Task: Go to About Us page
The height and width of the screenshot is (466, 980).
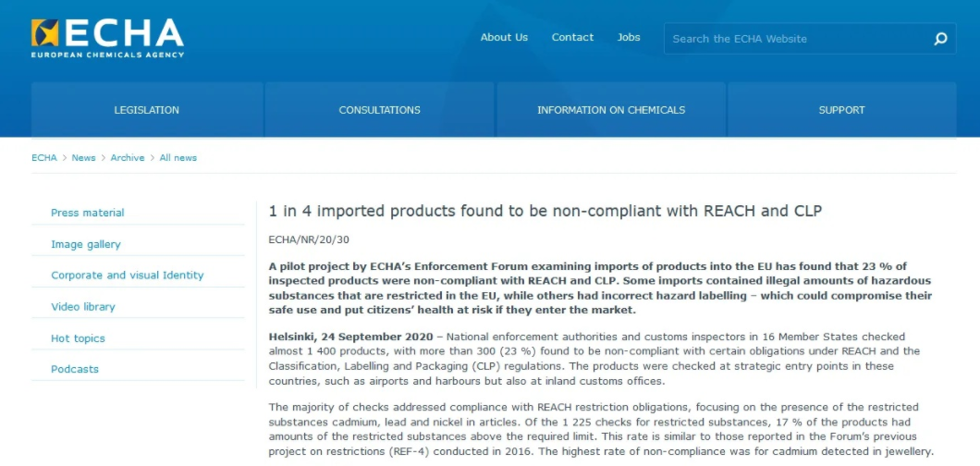Action: point(504,38)
